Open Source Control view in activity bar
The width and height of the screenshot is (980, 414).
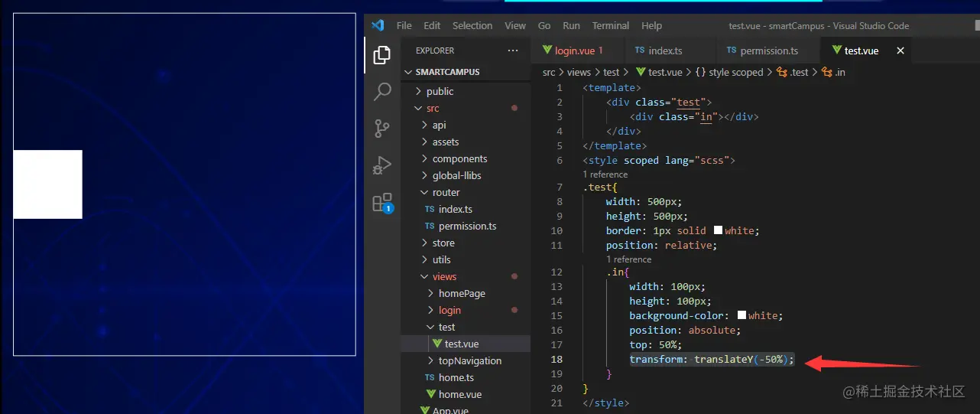click(381, 129)
